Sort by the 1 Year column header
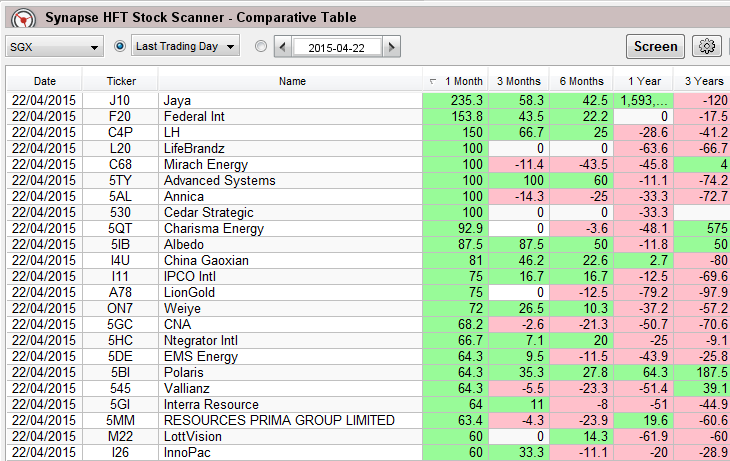730x461 pixels. click(x=643, y=81)
